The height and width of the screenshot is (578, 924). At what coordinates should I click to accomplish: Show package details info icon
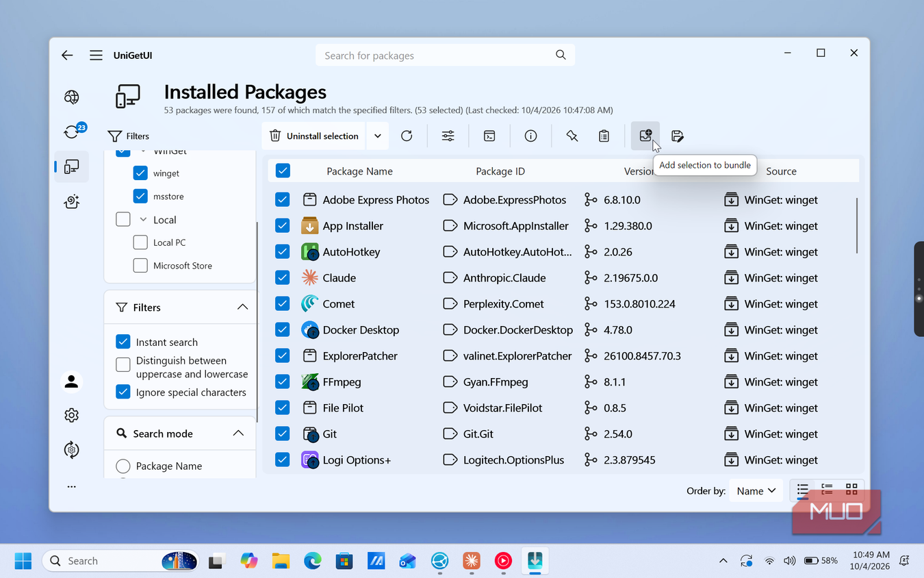tap(530, 136)
